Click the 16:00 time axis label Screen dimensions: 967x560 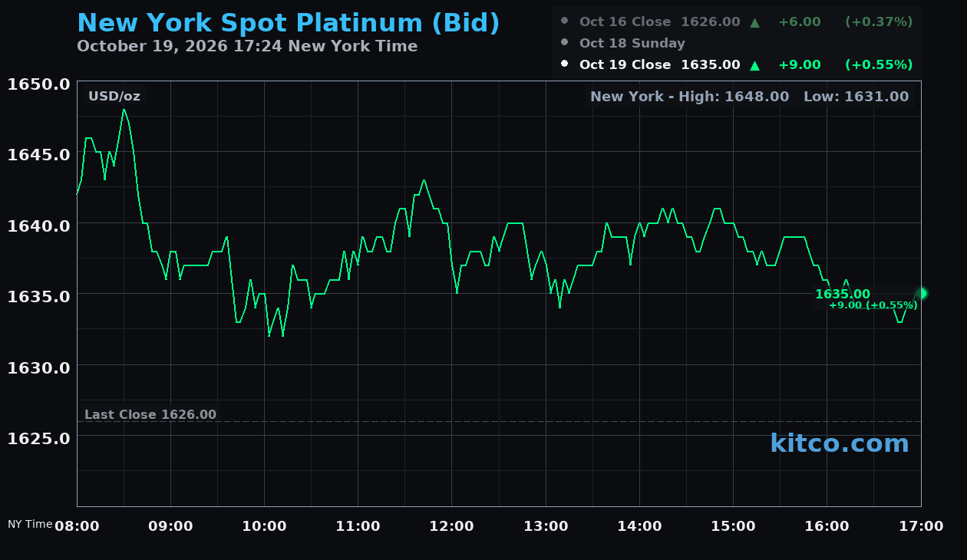click(x=827, y=526)
